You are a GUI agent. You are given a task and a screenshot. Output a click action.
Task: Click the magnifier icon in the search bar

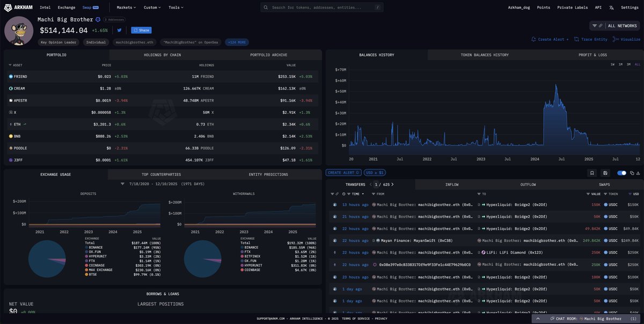(x=267, y=8)
